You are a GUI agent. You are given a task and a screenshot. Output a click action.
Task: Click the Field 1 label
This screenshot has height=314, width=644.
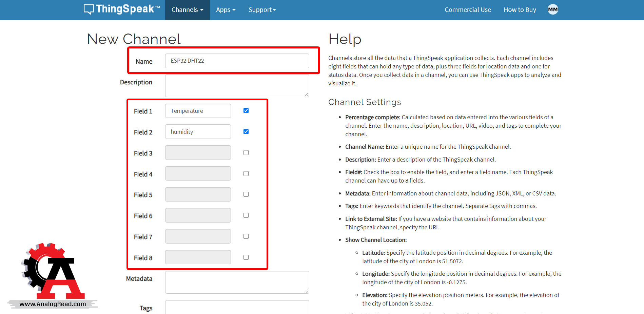coord(143,111)
